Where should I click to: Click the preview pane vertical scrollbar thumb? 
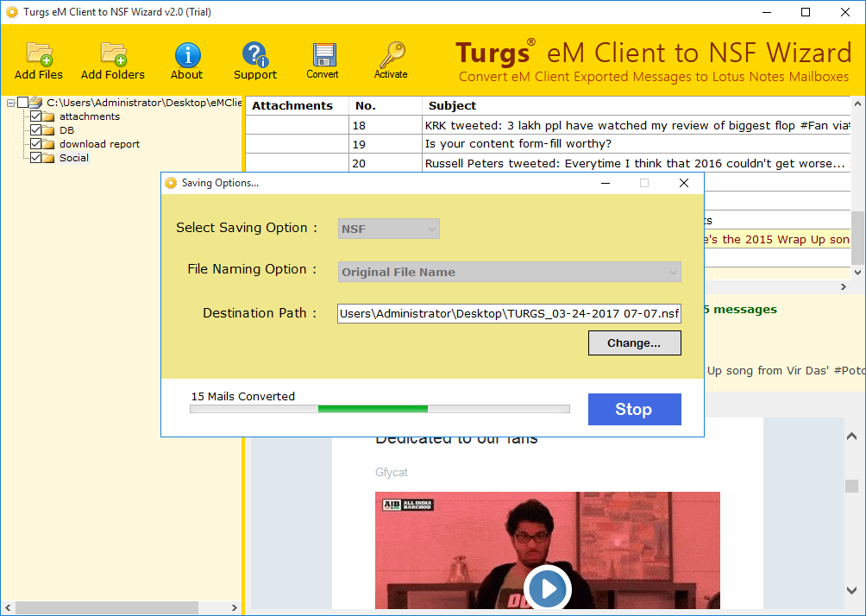pos(851,486)
